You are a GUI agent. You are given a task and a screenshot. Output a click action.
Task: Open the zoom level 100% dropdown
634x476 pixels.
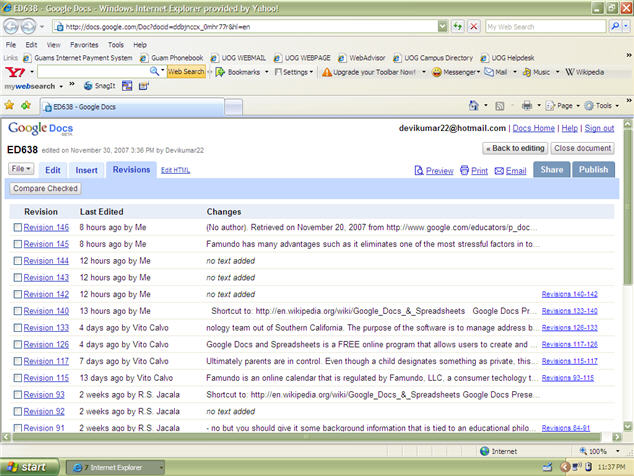point(617,451)
